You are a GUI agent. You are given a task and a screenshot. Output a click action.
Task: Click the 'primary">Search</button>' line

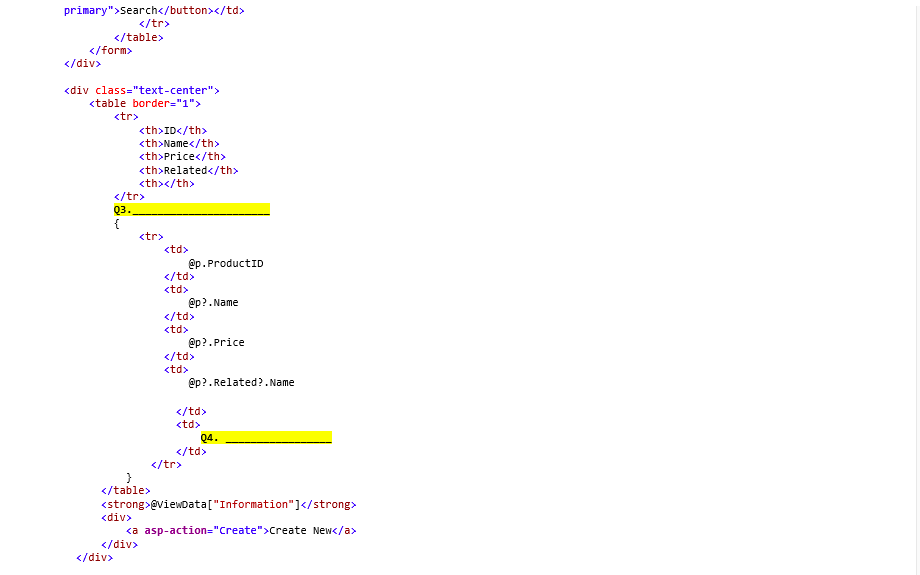pos(154,11)
